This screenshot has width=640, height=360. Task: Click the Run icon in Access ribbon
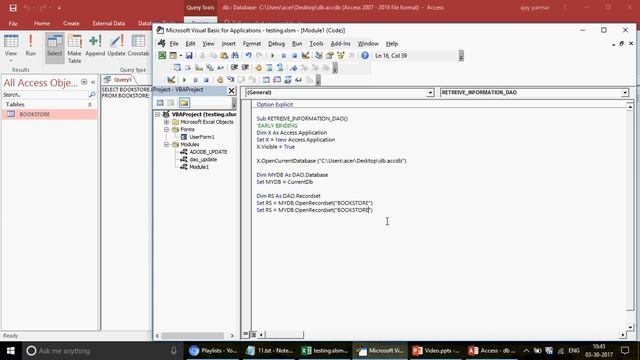31,46
